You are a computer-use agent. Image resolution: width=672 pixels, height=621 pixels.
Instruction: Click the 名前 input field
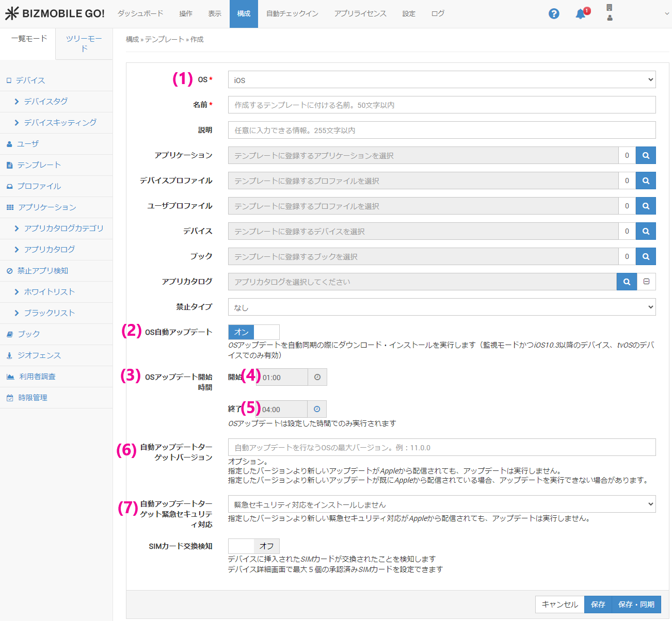coord(442,105)
